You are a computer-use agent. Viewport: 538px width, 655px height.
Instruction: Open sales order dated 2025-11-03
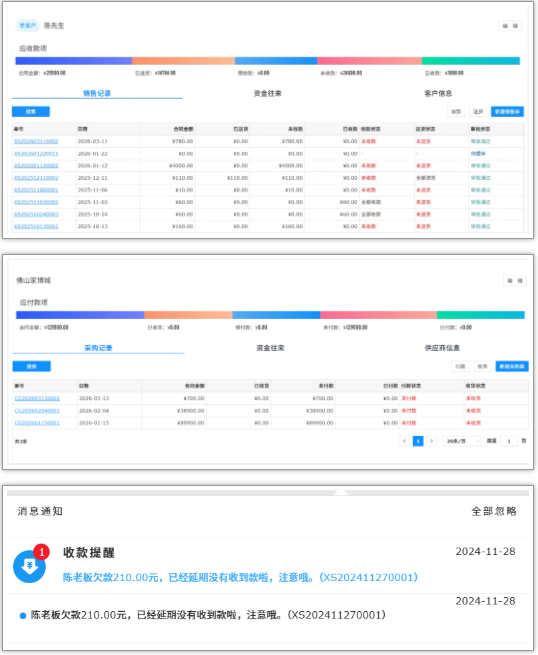pyautogui.click(x=36, y=202)
